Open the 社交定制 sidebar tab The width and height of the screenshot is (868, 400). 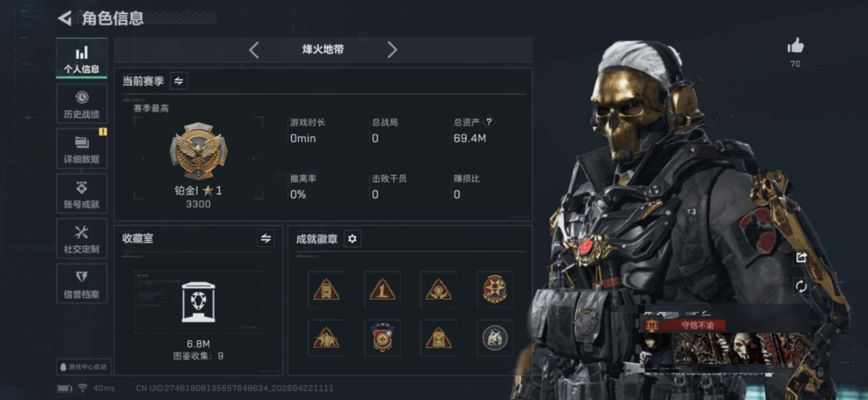[82, 238]
